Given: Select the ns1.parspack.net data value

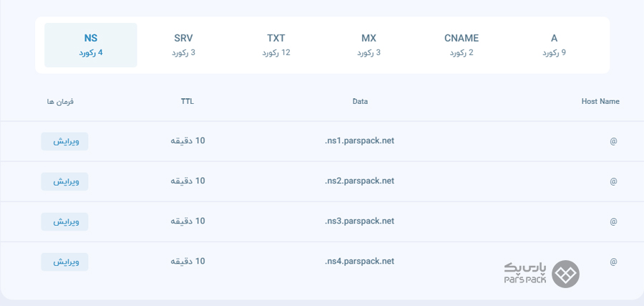Looking at the screenshot, I should [x=359, y=140].
